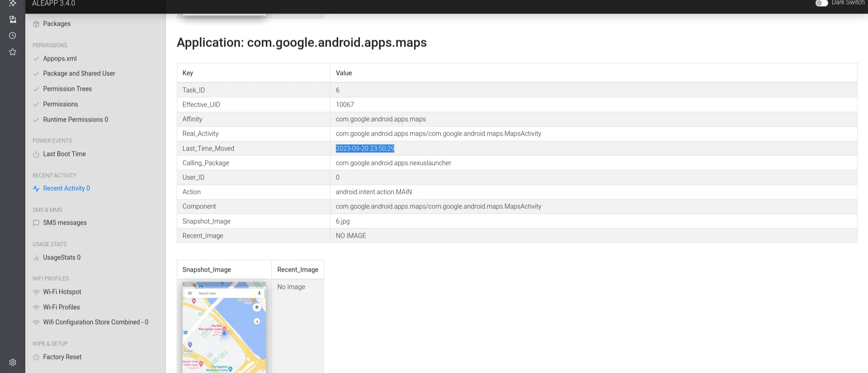Open Packages report
The width and height of the screenshot is (868, 373).
(x=57, y=24)
